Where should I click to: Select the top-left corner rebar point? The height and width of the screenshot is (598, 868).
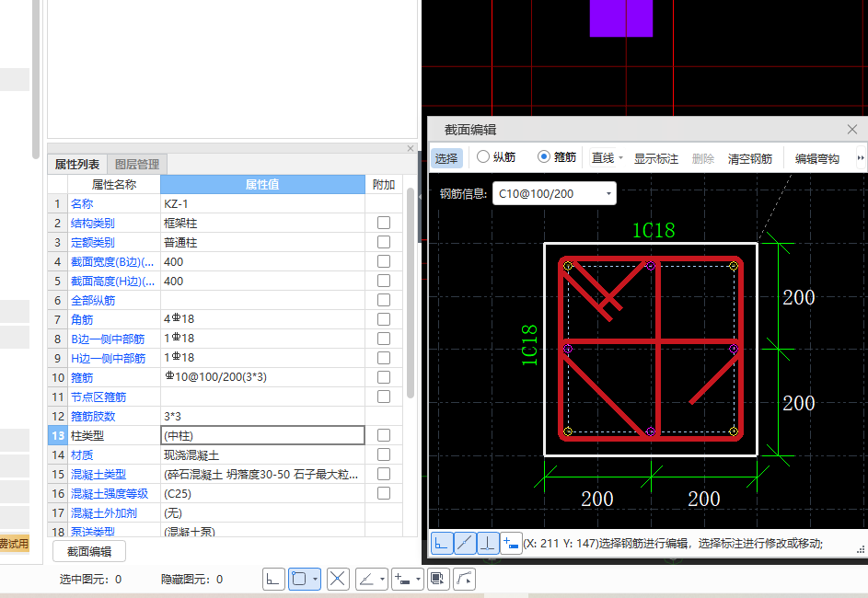567,266
